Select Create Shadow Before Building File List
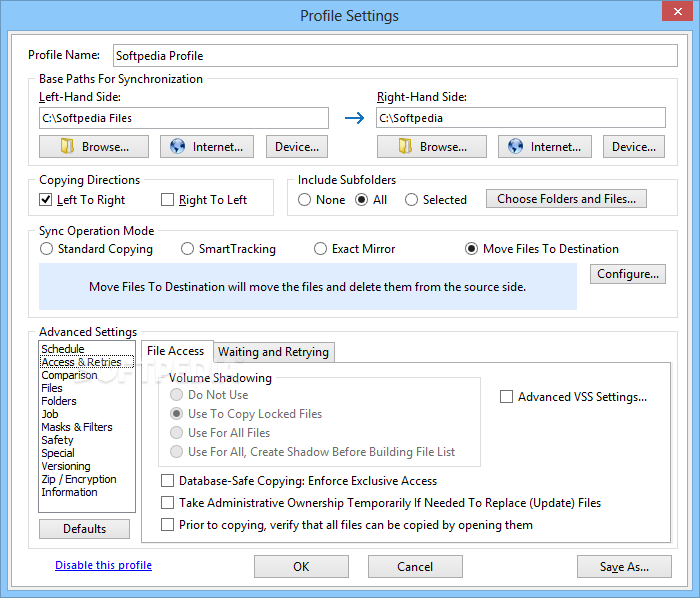This screenshot has width=700, height=598. pos(177,452)
